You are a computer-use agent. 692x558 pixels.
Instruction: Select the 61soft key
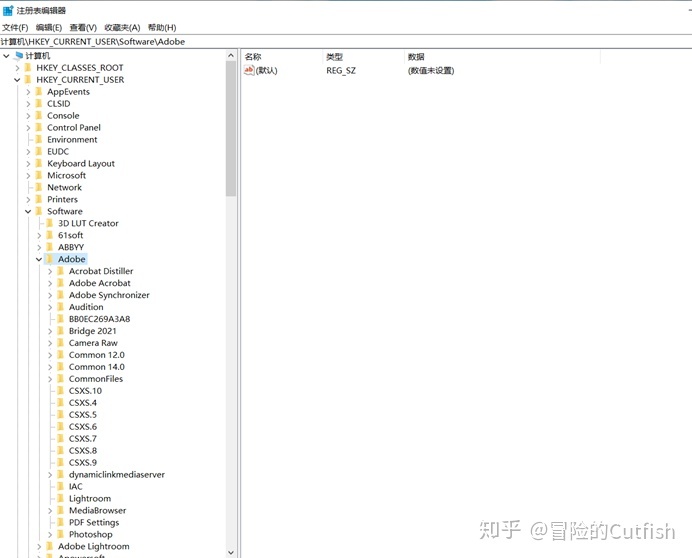click(x=71, y=235)
